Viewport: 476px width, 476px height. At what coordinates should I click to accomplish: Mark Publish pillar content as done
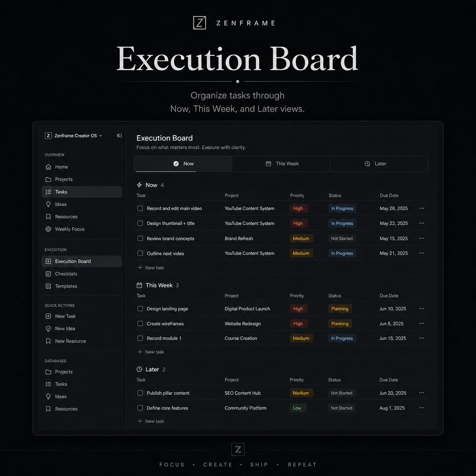(140, 393)
